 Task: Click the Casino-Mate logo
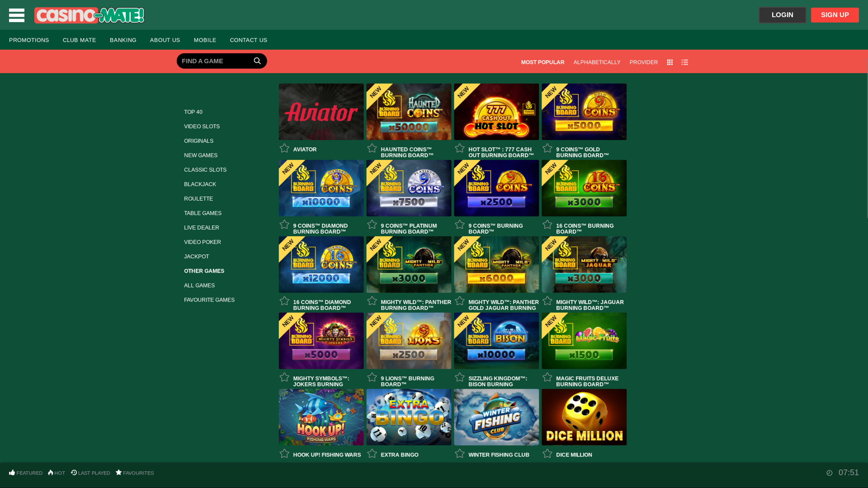pos(89,15)
